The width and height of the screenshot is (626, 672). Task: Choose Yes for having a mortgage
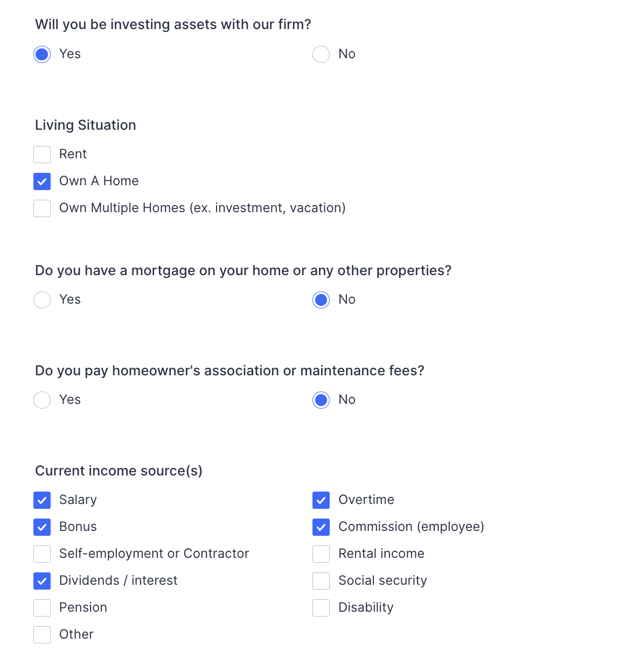coord(42,300)
